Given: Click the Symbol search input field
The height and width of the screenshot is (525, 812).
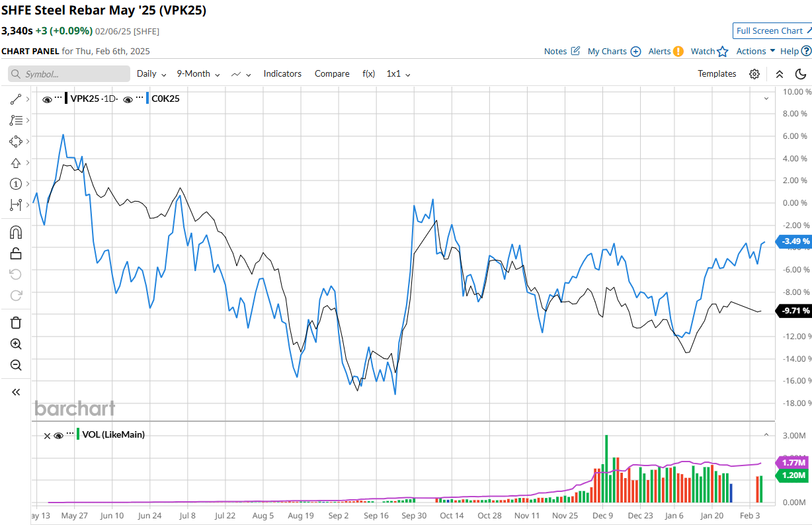Looking at the screenshot, I should [69, 74].
